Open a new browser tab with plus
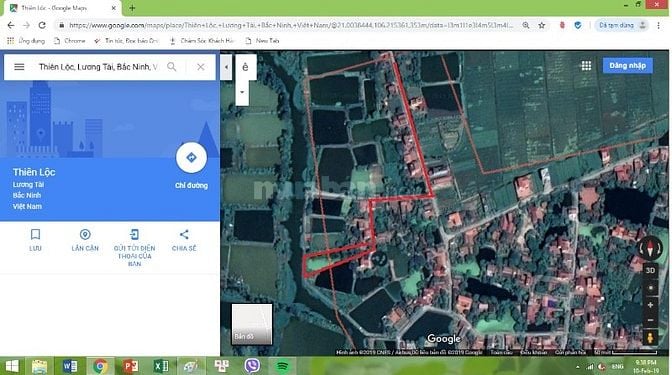This screenshot has width=672, height=375. click(132, 8)
